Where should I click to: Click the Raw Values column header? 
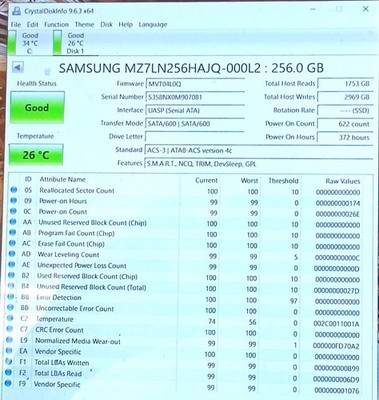pyautogui.click(x=343, y=181)
